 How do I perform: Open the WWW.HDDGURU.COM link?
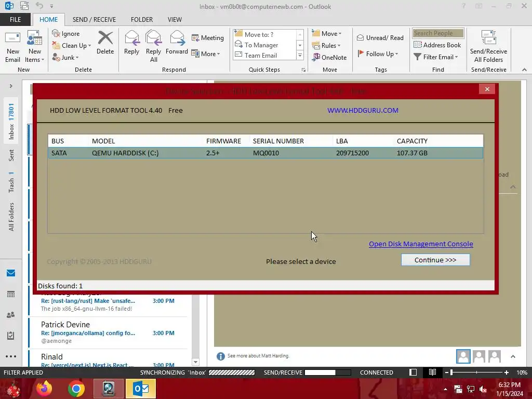coord(363,110)
